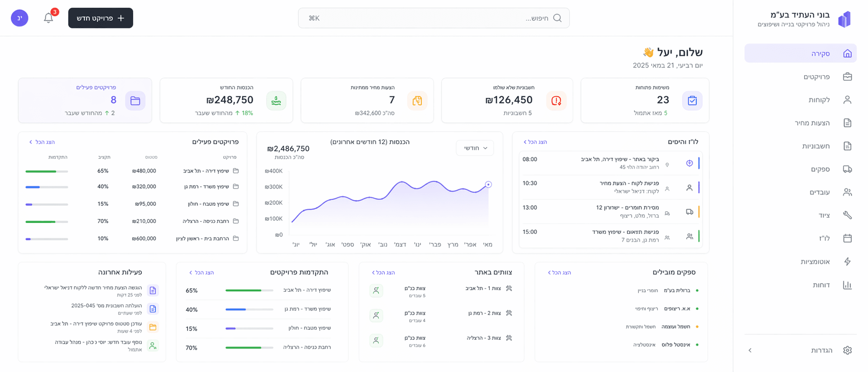The width and height of the screenshot is (868, 372).
Task: Click the person icon for the new employee activity
Action: coord(153,346)
